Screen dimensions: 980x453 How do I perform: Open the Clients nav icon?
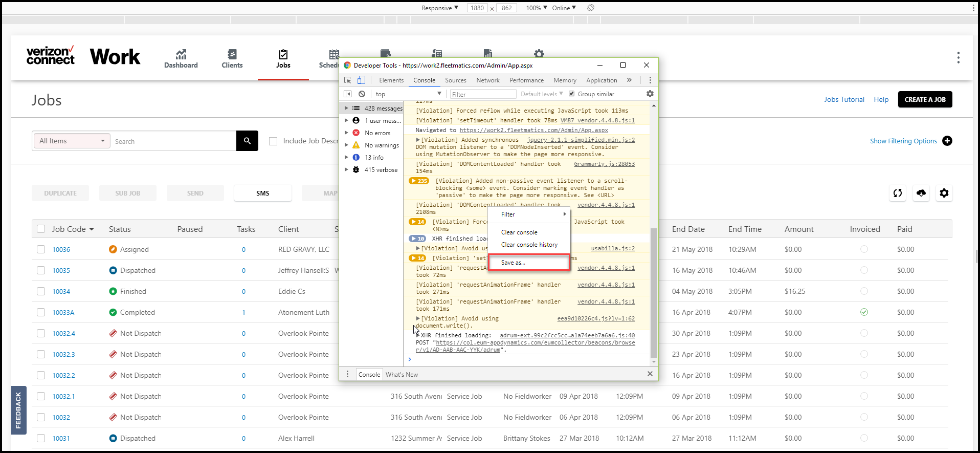point(232,54)
